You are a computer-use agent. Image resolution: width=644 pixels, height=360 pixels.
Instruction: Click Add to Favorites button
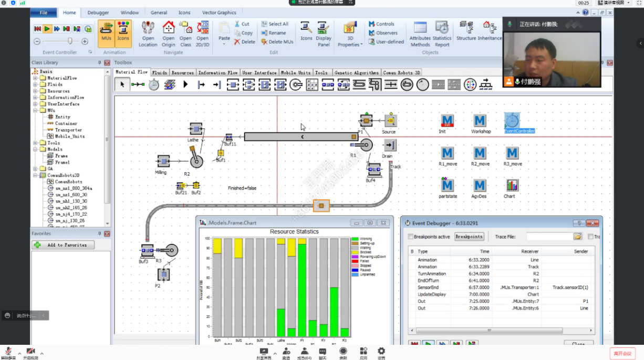click(x=63, y=245)
